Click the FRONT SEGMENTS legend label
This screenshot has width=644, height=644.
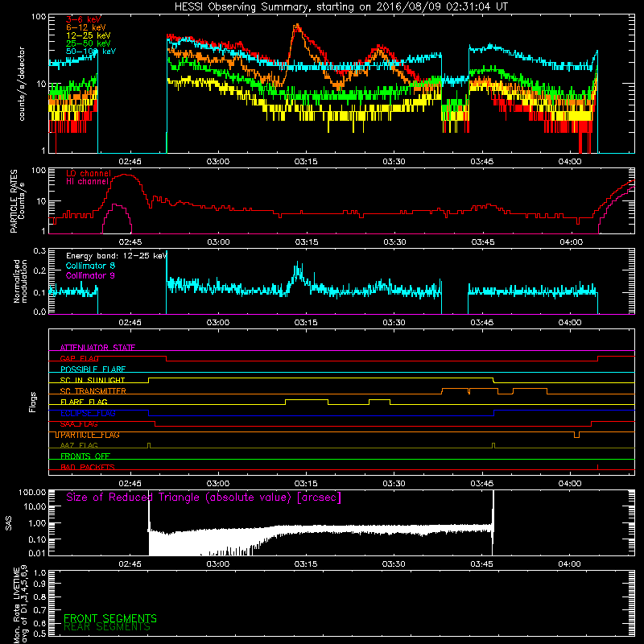110,618
